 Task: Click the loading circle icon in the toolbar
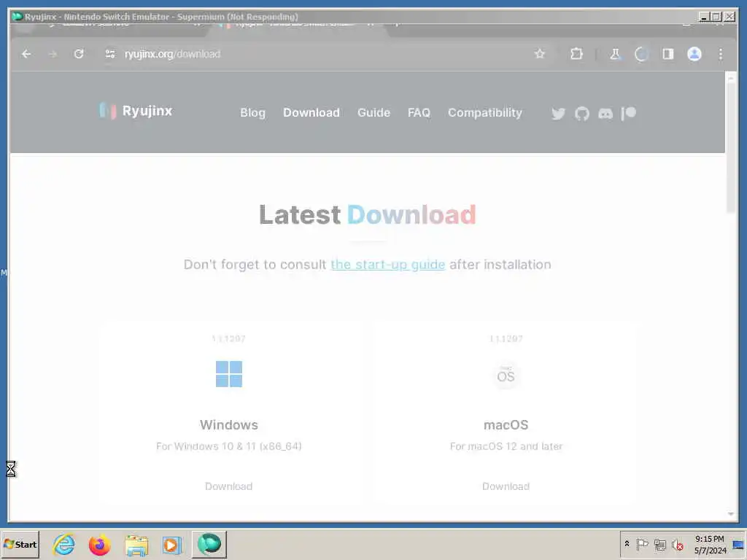(x=642, y=54)
